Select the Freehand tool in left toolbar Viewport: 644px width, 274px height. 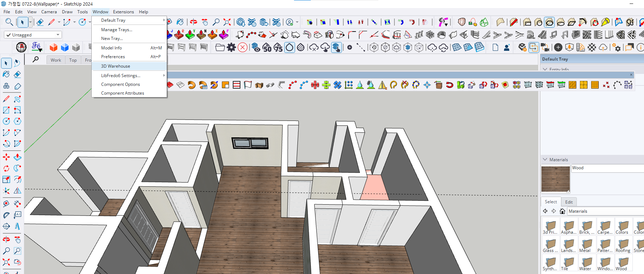[x=17, y=99]
